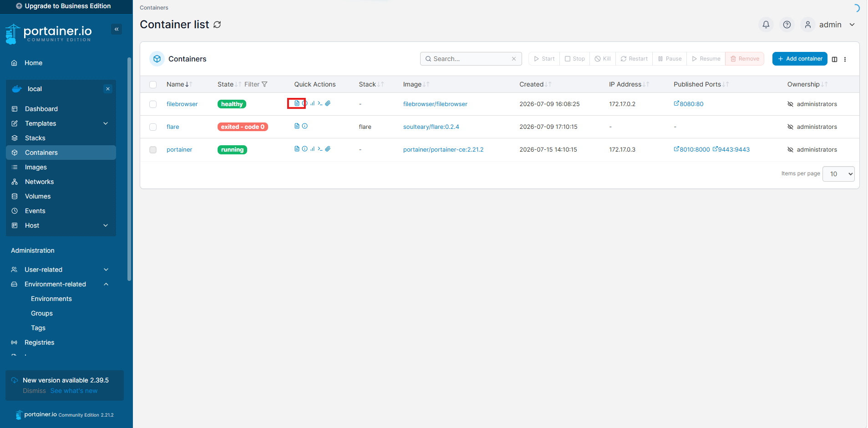
Task: Open the admin account dropdown chevron
Action: [852, 25]
